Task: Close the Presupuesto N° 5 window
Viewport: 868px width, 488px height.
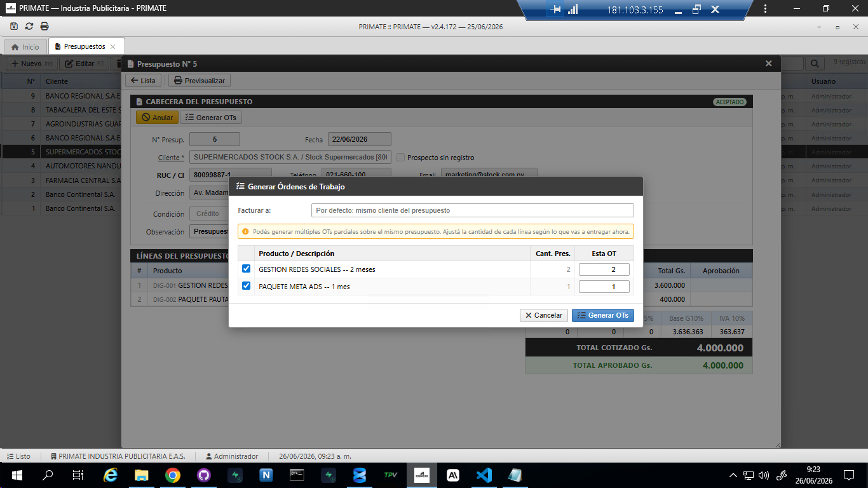Action: tap(768, 64)
